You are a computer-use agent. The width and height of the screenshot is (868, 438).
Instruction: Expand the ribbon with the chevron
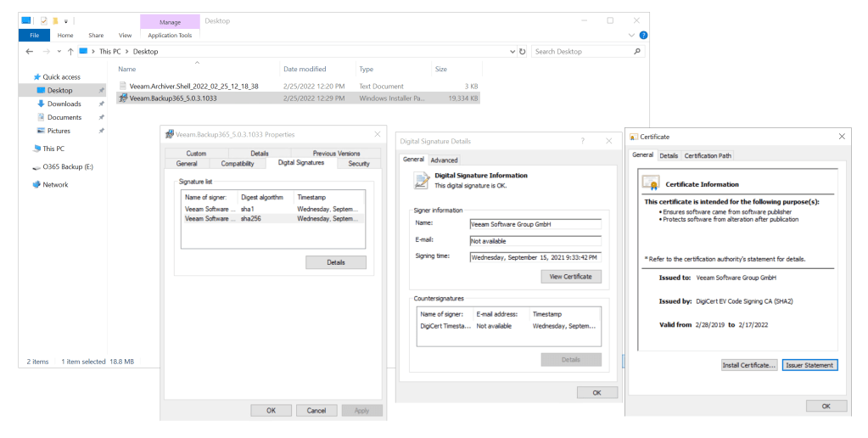pos(630,35)
